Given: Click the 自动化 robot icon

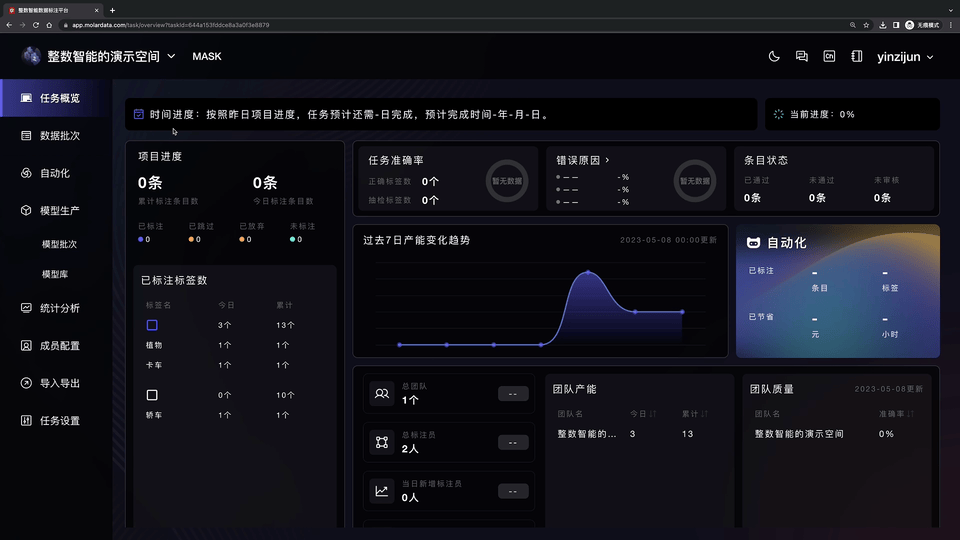Looking at the screenshot, I should click(753, 243).
